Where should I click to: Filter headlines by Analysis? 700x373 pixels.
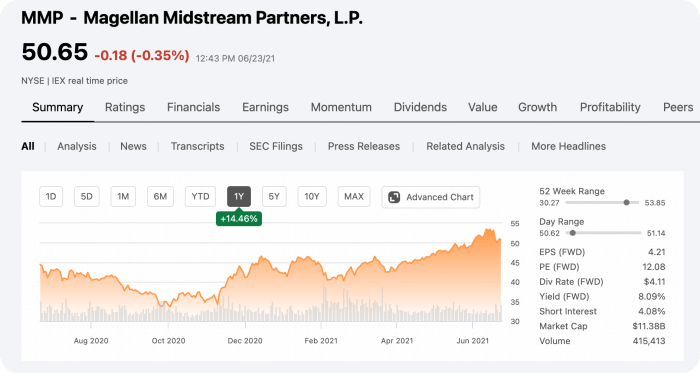click(77, 146)
